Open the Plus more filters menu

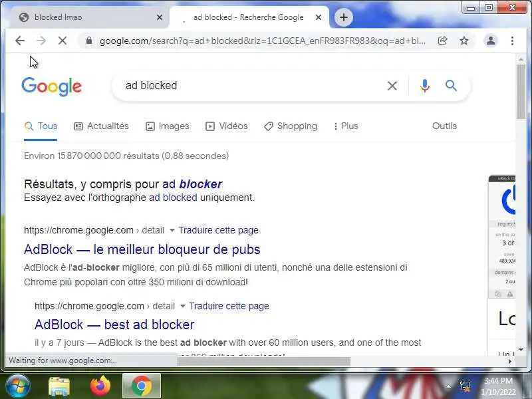(x=346, y=126)
